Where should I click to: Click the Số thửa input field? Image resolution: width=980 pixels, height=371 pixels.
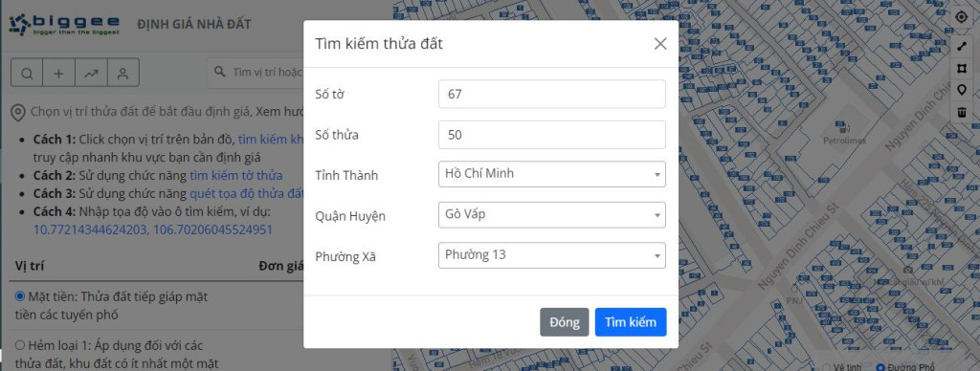click(x=552, y=135)
